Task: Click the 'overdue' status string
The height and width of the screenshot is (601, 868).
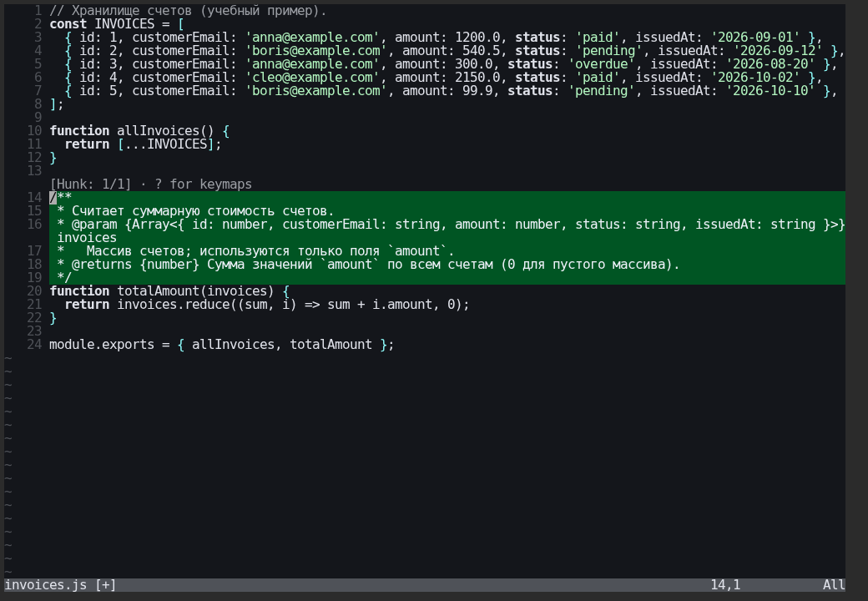Action: click(601, 64)
